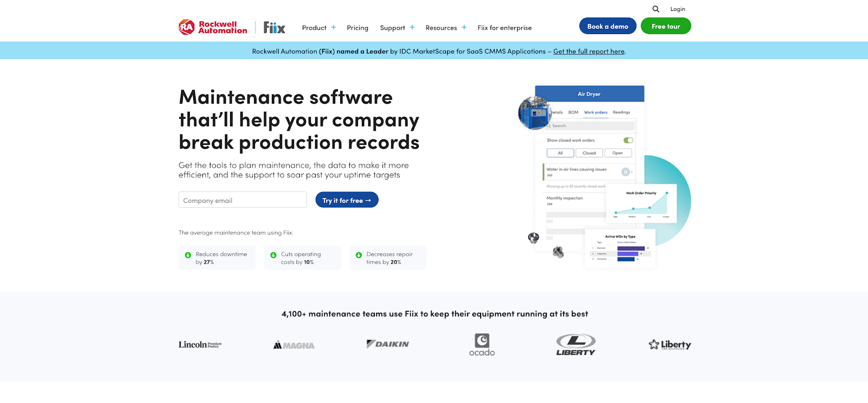Click the Rockwell Automation logo
The image size is (868, 403).
click(213, 27)
